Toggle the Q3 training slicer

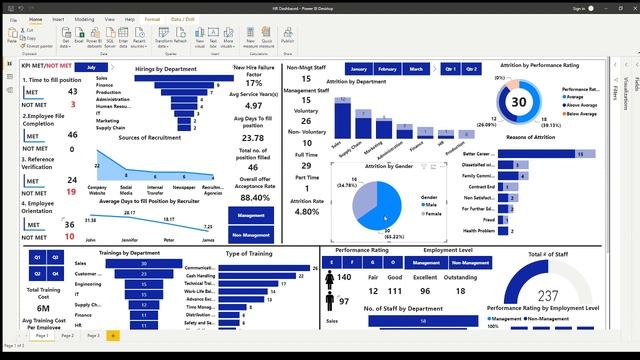coord(56,258)
